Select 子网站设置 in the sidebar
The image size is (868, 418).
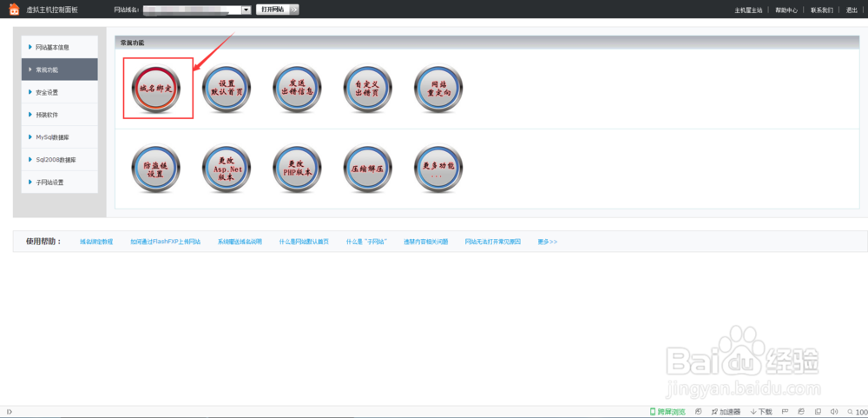[60, 182]
